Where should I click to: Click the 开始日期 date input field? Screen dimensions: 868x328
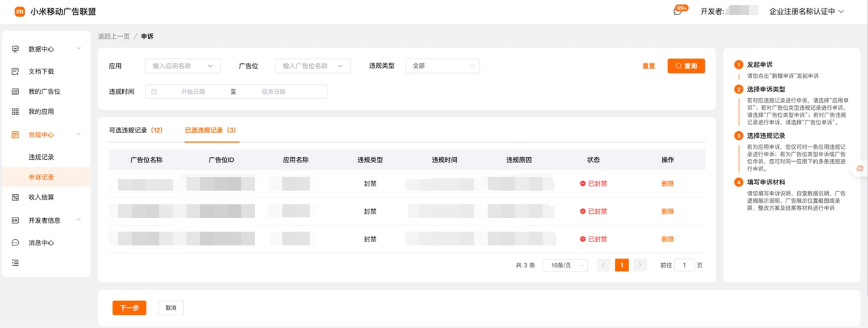pos(193,92)
